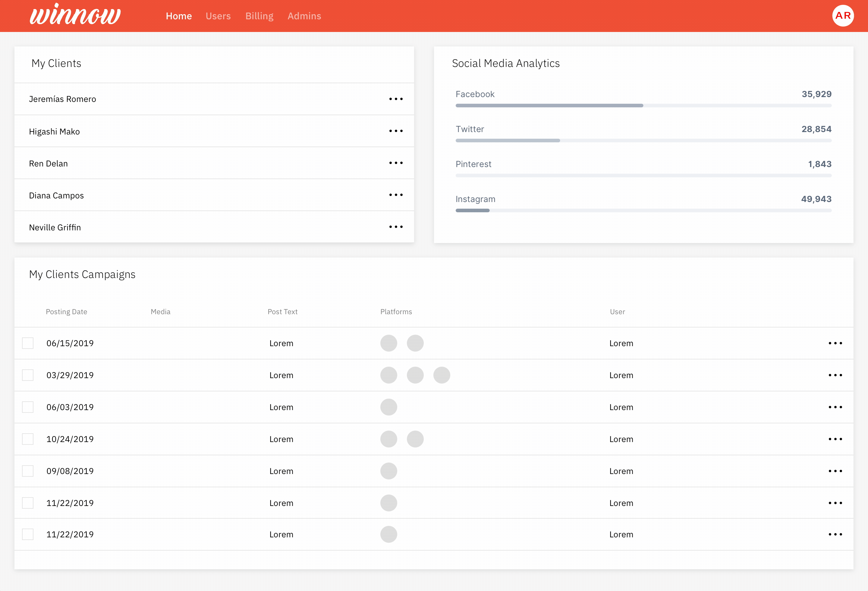This screenshot has height=591, width=868.
Task: Open ellipsis menu for Neville Griffin
Action: (x=395, y=227)
